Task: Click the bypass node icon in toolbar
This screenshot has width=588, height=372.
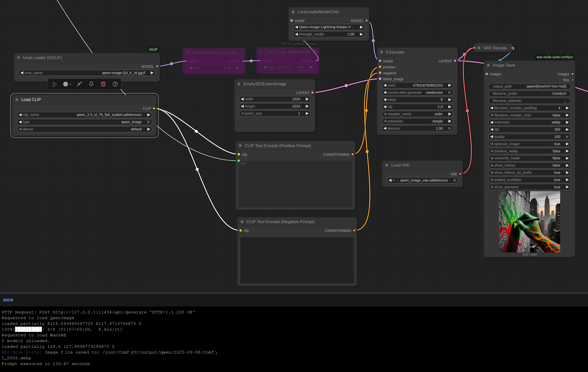Action: pyautogui.click(x=79, y=84)
